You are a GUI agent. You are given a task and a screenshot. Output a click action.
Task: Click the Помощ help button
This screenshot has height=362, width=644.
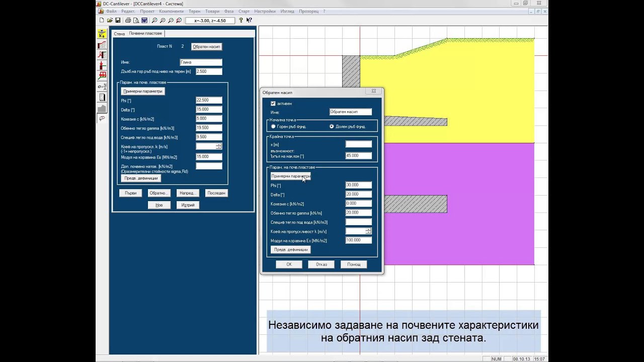[354, 264]
